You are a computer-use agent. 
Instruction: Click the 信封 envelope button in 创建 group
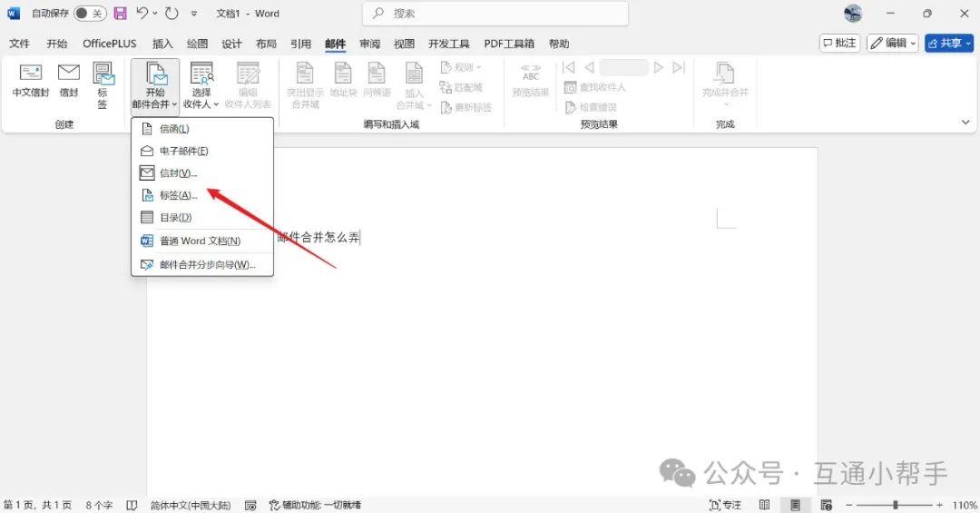69,81
